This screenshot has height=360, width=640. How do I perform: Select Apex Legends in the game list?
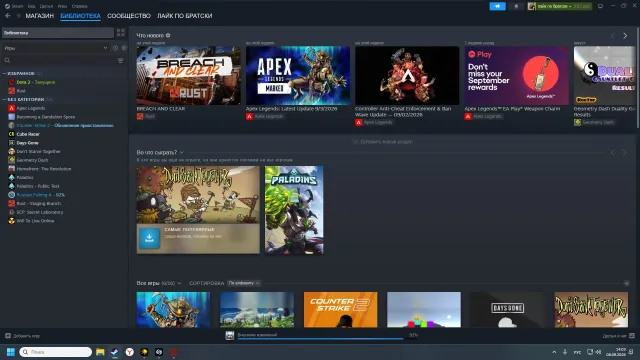click(x=31, y=108)
